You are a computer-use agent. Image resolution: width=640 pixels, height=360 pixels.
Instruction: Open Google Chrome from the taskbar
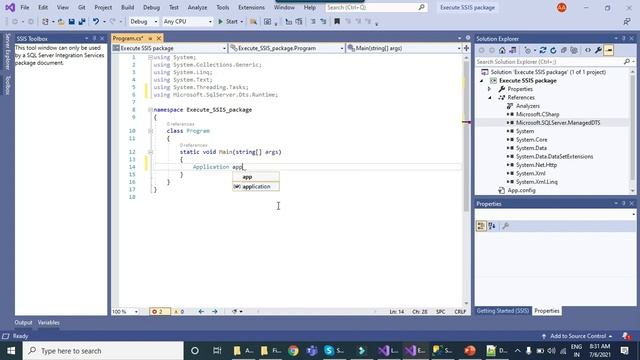coord(293,351)
